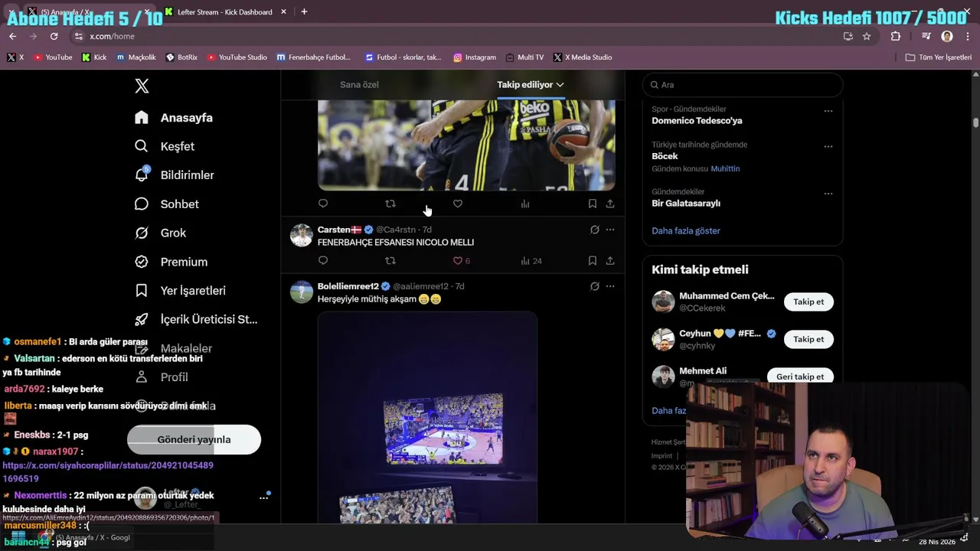Open Bolelliemree12's profile avatar

302,292
